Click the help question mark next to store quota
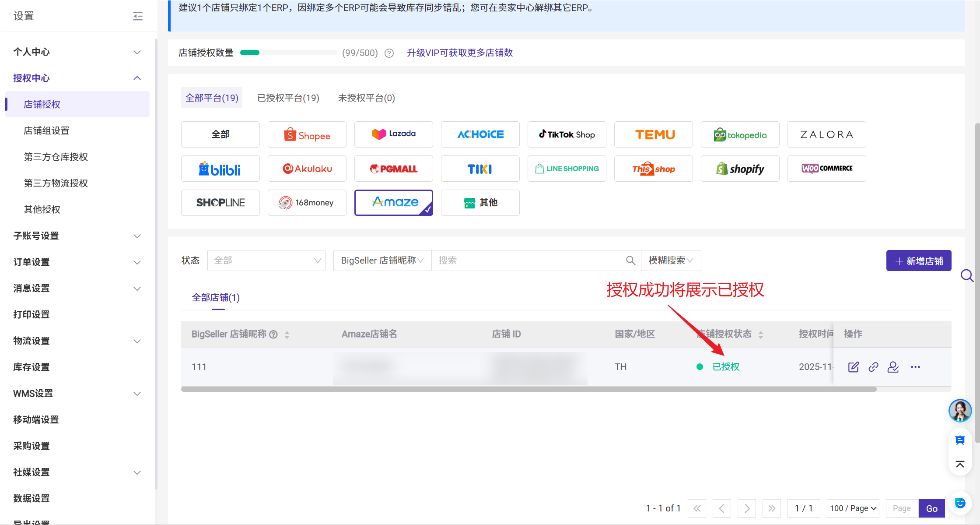The height and width of the screenshot is (525, 980). tap(389, 53)
